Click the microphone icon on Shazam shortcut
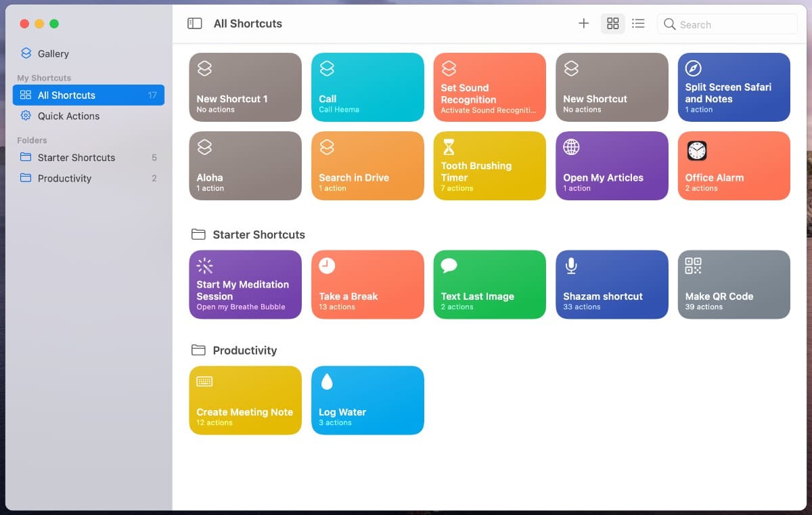 point(571,266)
